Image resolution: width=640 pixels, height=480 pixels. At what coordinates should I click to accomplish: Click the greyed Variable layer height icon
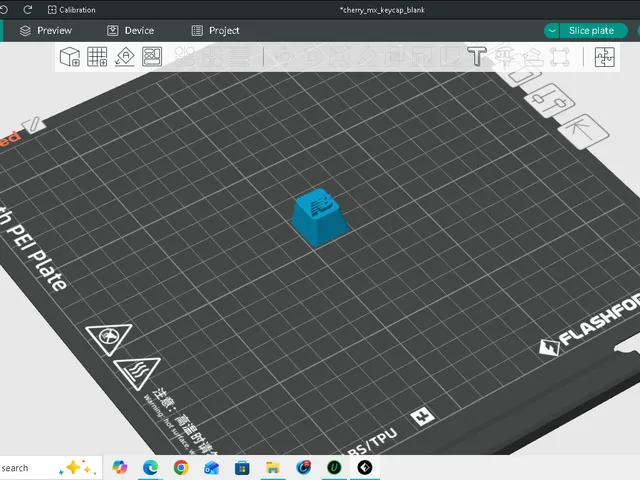[240, 56]
